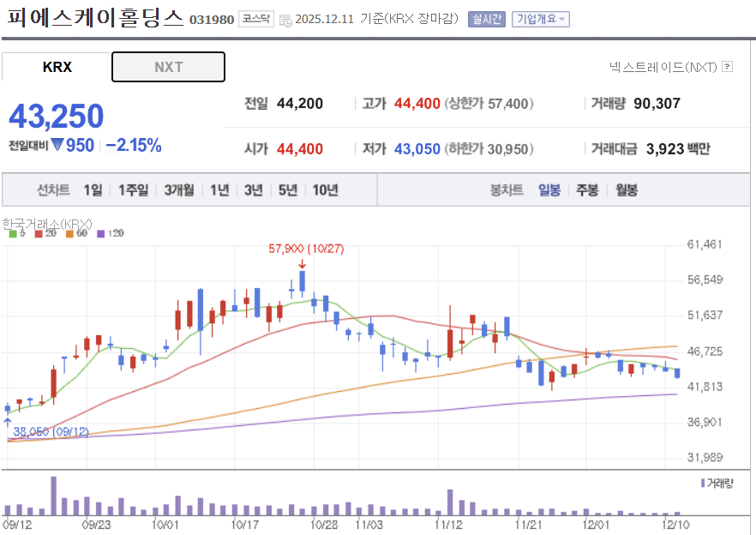Open the 기업개요 dropdown
Viewport: 756px width, 535px height.
coord(541,18)
